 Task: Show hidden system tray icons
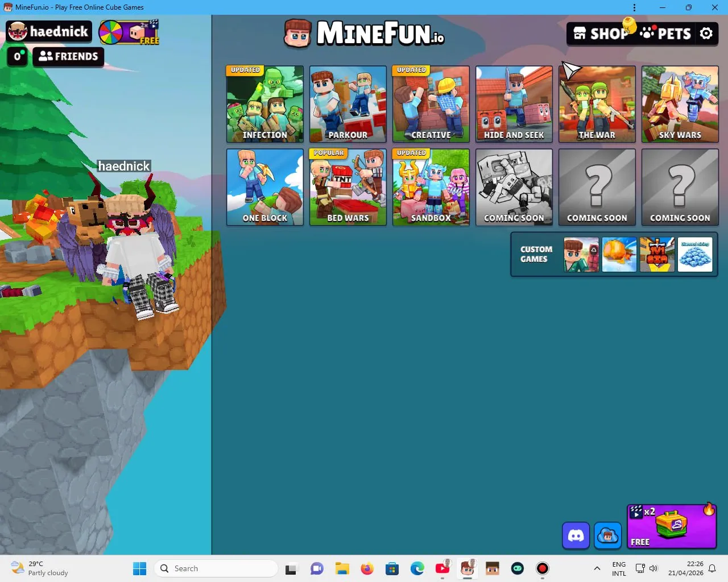point(597,568)
